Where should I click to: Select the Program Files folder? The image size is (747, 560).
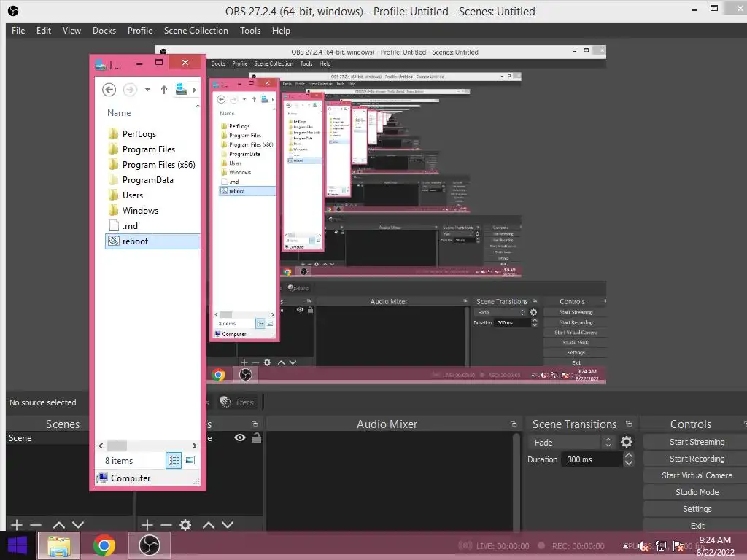click(148, 149)
